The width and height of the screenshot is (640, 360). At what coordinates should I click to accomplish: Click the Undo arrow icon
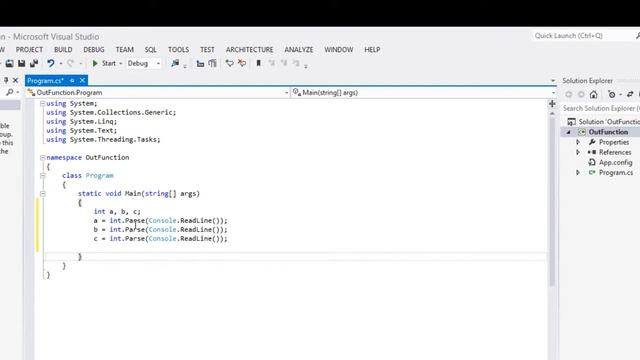pyautogui.click(x=51, y=63)
